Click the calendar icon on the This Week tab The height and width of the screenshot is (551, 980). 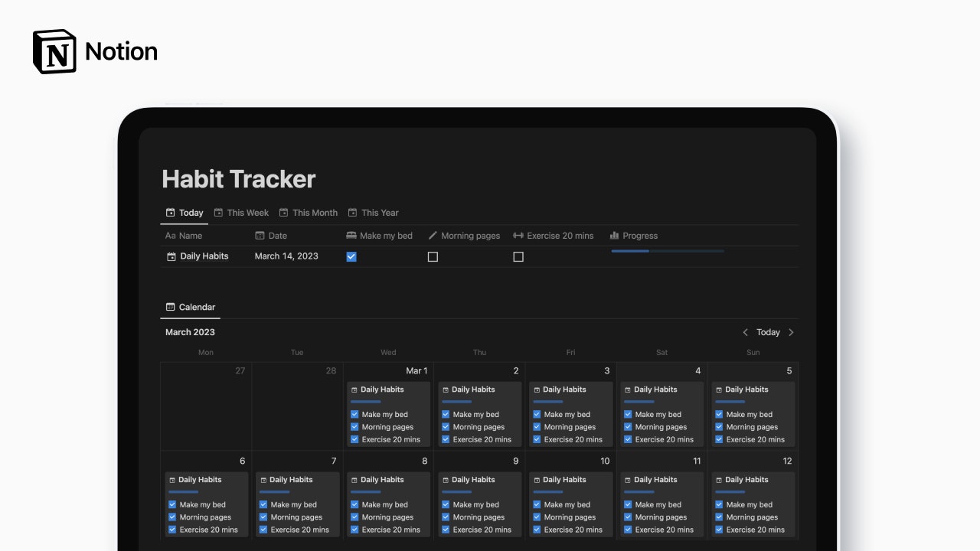[x=218, y=213]
